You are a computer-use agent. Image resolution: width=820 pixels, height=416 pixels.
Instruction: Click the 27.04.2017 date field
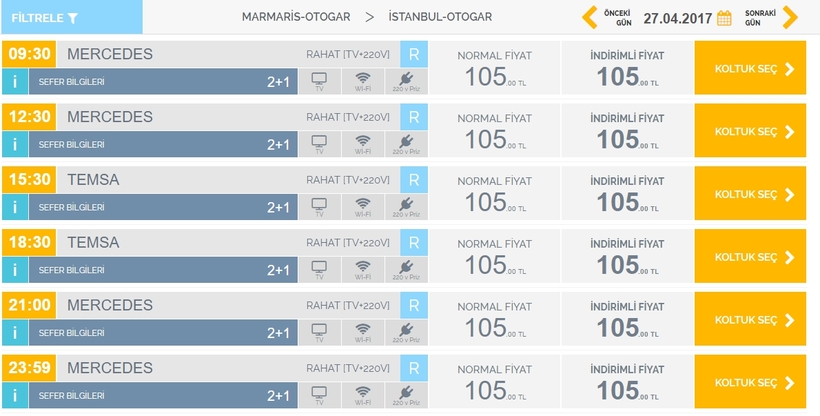click(x=677, y=18)
